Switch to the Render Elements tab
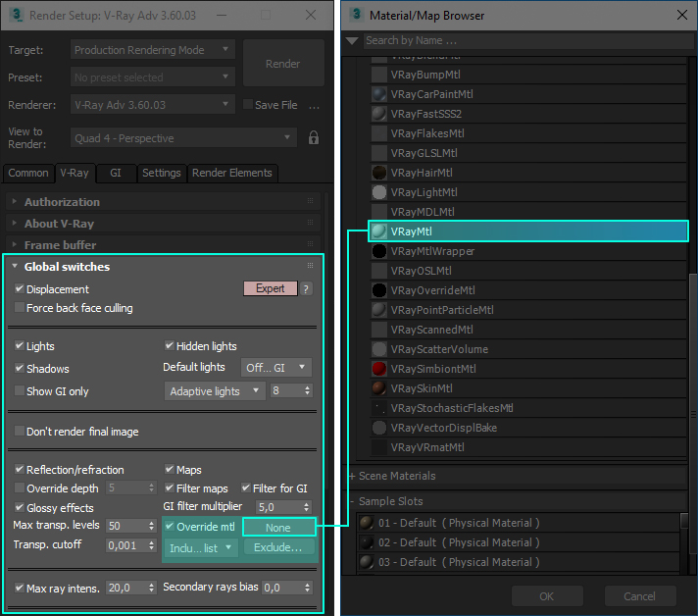698x616 pixels. pos(232,173)
